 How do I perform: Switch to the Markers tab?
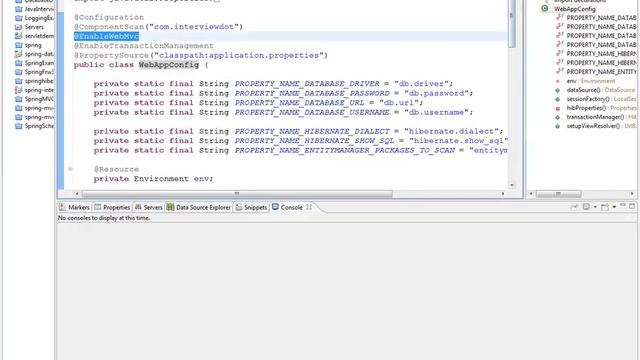74,207
